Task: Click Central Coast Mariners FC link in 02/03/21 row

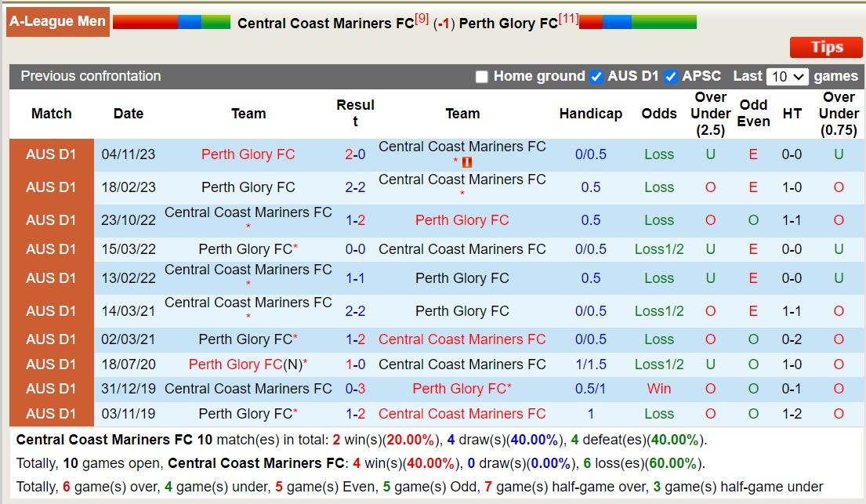Action: (462, 339)
